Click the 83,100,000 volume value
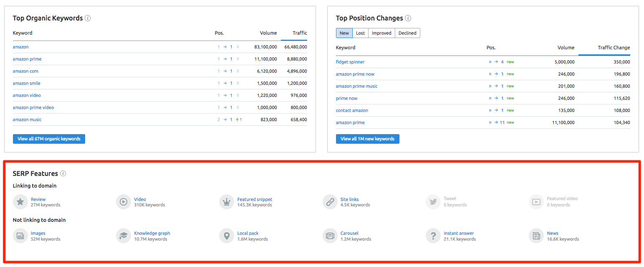 pyautogui.click(x=265, y=47)
